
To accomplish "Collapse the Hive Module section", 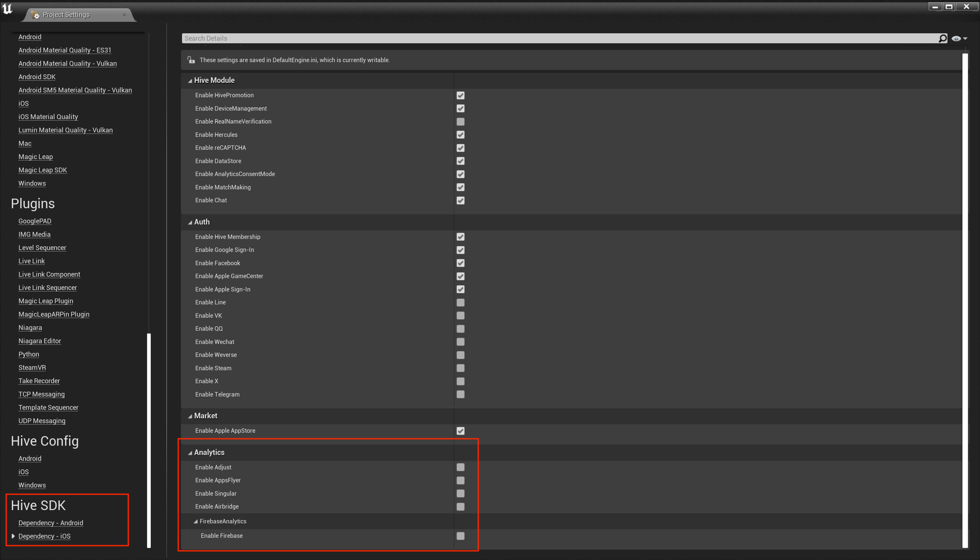I will pos(190,81).
